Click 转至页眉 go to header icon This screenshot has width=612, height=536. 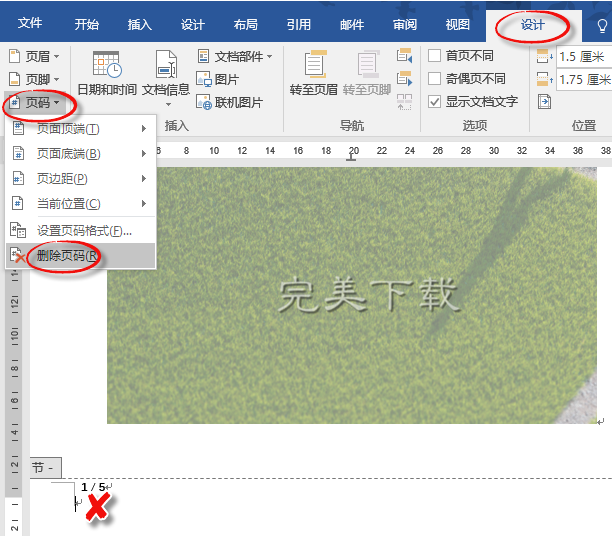[315, 64]
